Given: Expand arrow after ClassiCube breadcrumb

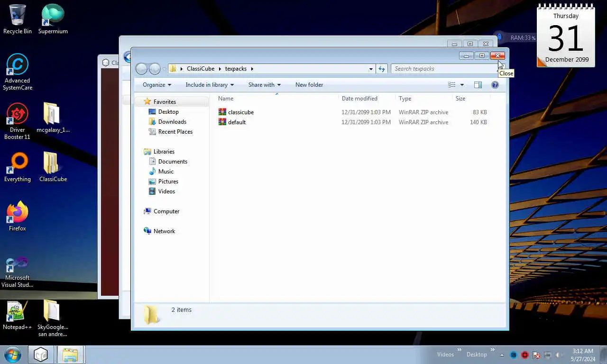Looking at the screenshot, I should pyautogui.click(x=220, y=69).
